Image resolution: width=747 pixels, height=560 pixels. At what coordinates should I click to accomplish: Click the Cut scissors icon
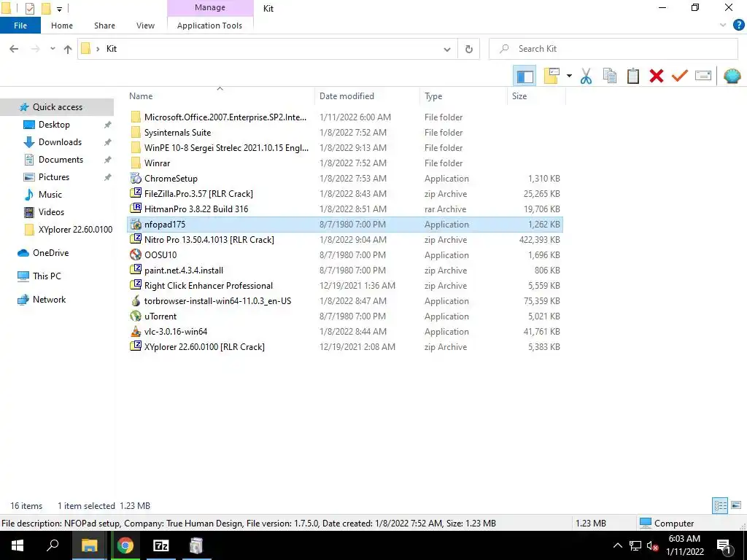pyautogui.click(x=586, y=76)
